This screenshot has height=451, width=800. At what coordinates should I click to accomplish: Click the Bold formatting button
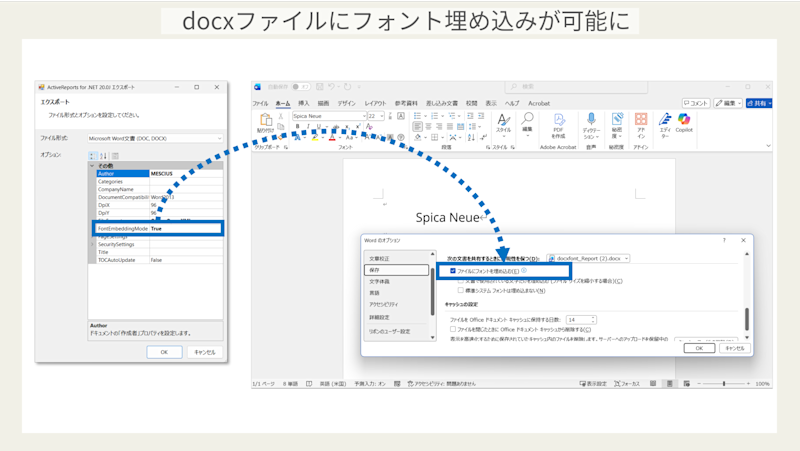[297, 127]
